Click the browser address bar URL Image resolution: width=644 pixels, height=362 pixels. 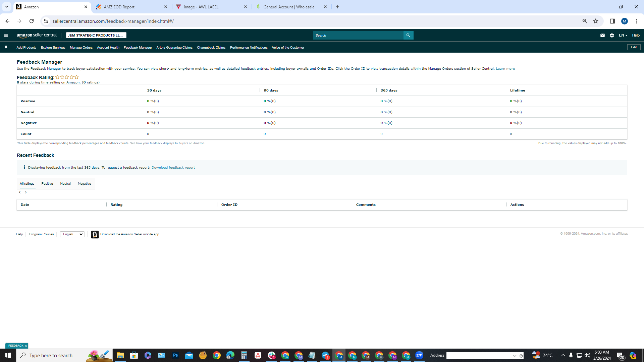pyautogui.click(x=113, y=21)
